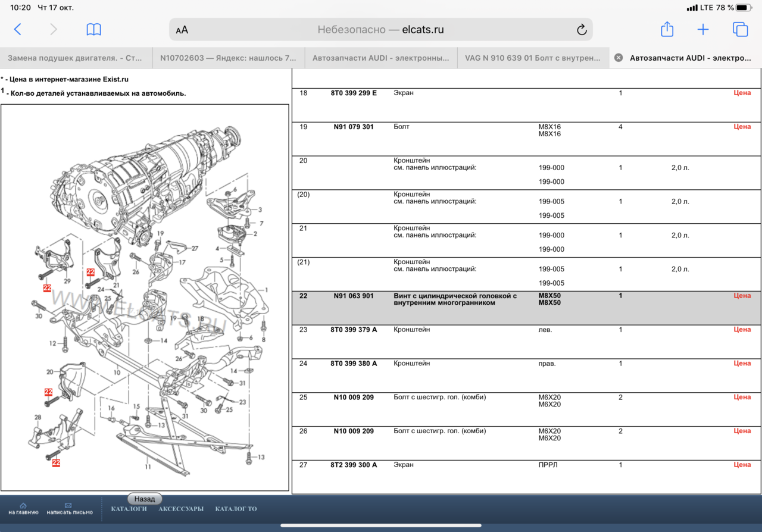This screenshot has height=532, width=762.
Task: Select N10 009 209 in row 26
Action: tap(354, 431)
